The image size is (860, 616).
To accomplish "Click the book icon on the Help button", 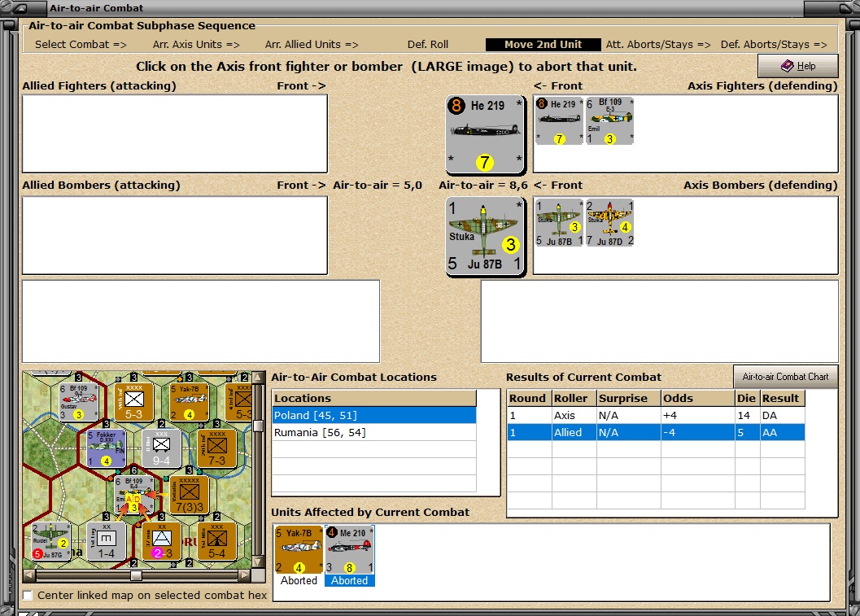I will 787,66.
